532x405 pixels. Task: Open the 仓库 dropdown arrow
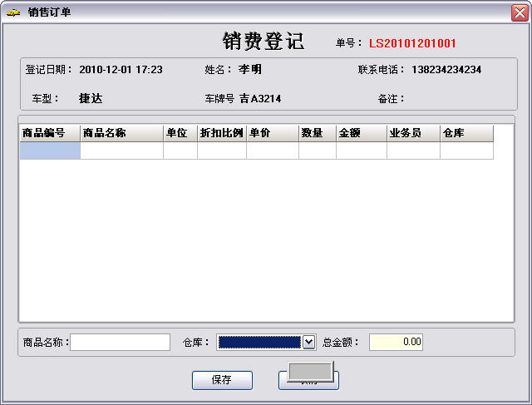pos(309,342)
